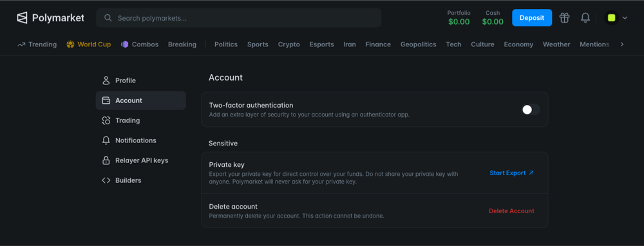Click the Account wallet icon in sidebar
The width and height of the screenshot is (644, 246).
(x=106, y=100)
